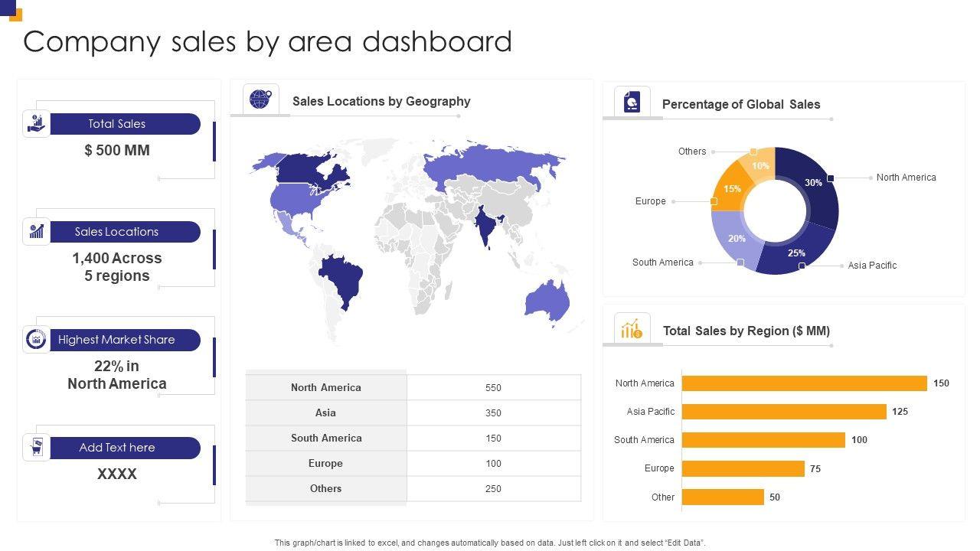The width and height of the screenshot is (980, 551).
Task: Click the North America orange bar
Action: 804,383
